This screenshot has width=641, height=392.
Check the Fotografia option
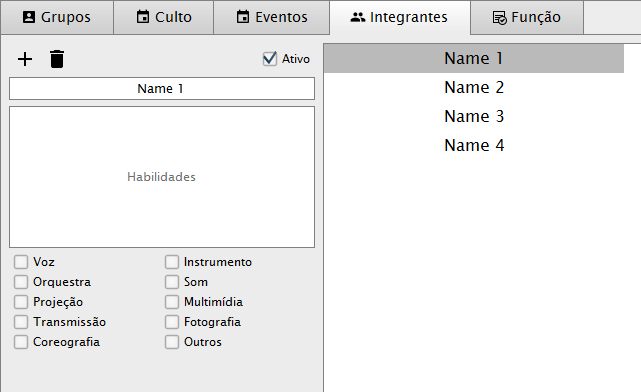pos(172,322)
